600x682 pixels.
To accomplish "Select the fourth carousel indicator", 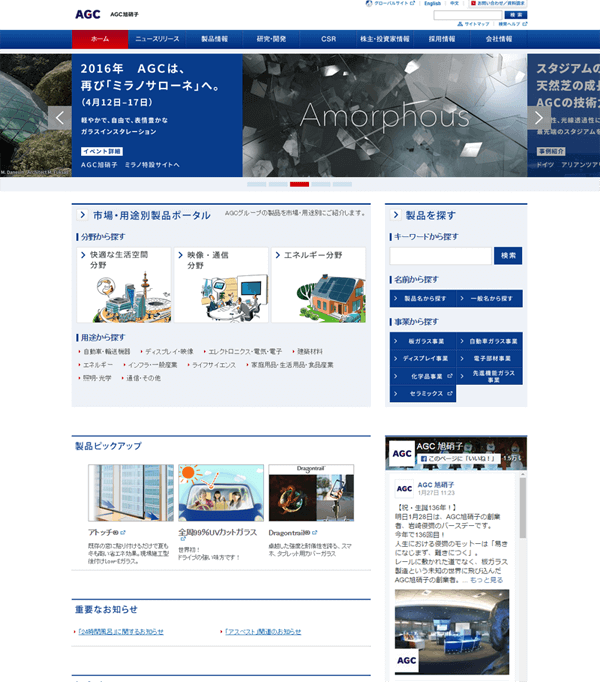I will (321, 184).
